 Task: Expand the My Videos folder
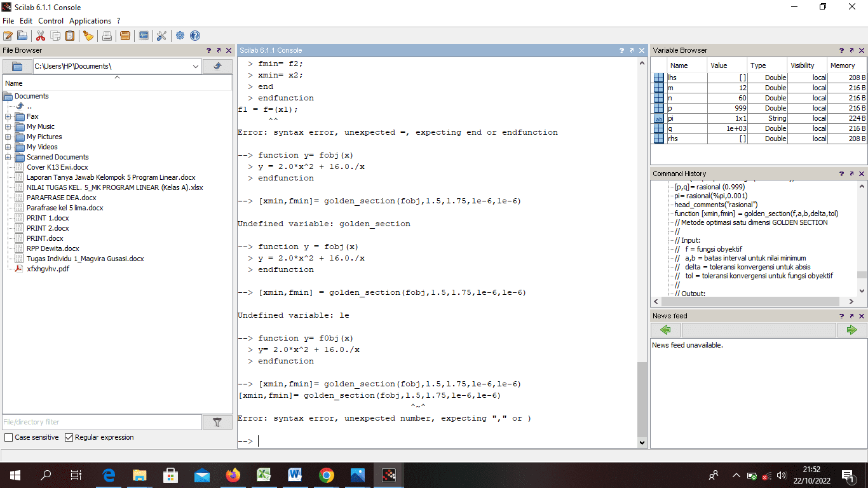pyautogui.click(x=8, y=147)
